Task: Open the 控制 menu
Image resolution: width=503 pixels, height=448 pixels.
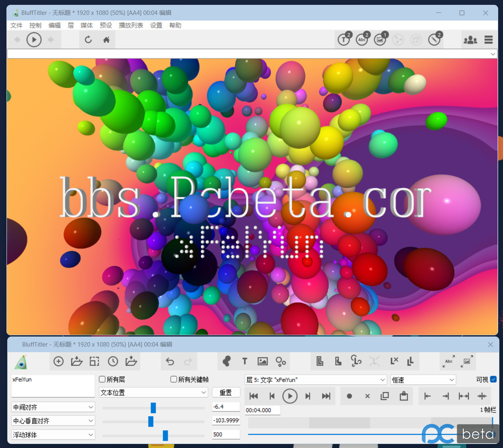Action: click(35, 25)
